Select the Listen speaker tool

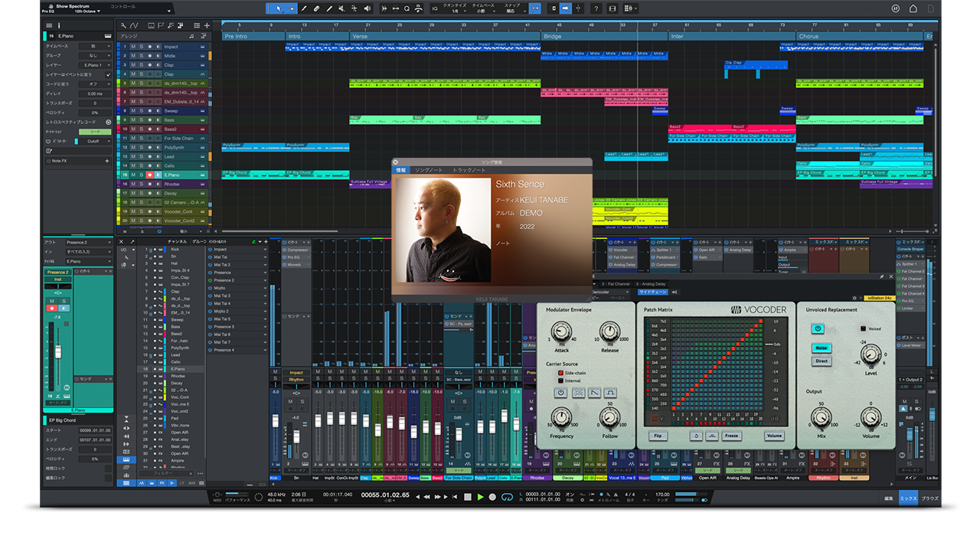click(x=367, y=8)
